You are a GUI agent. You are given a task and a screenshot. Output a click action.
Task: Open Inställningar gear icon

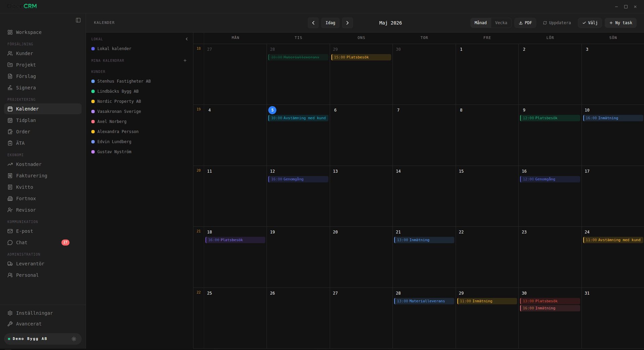(10, 313)
